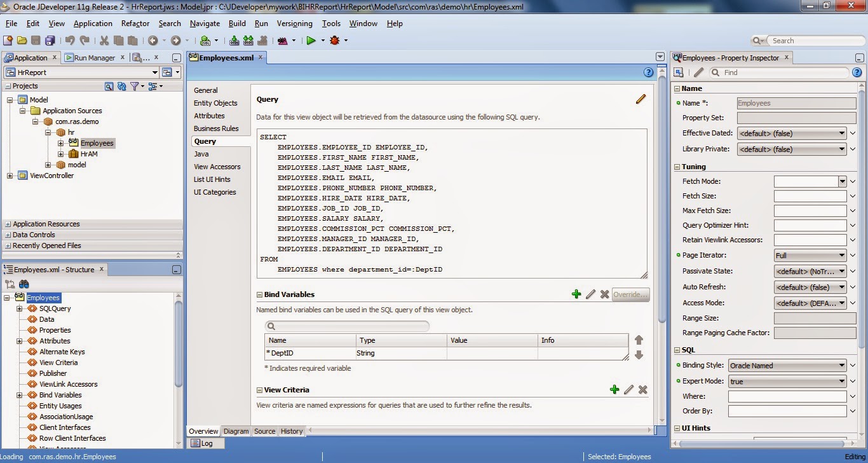This screenshot has width=868, height=463.
Task: Open the File menu
Action: click(11, 24)
